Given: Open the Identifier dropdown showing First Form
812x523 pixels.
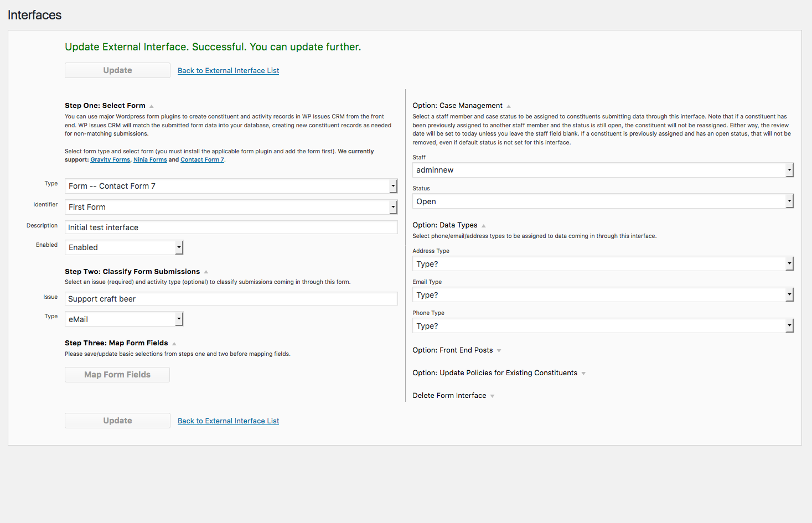Looking at the screenshot, I should [x=231, y=207].
